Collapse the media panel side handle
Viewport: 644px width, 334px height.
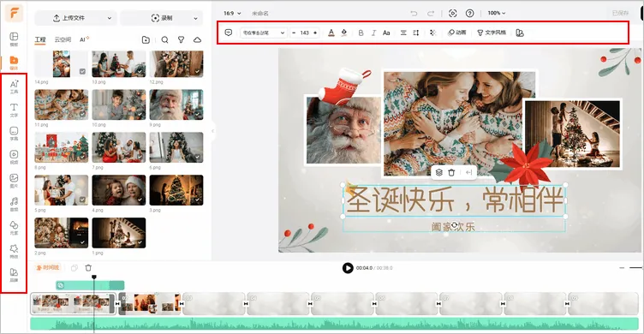coord(212,131)
